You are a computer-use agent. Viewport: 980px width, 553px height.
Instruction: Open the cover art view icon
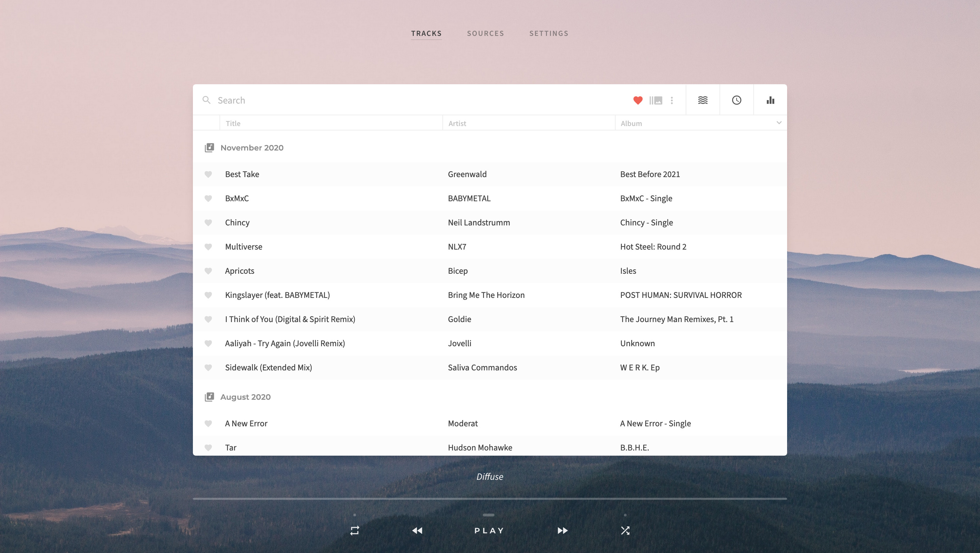pyautogui.click(x=656, y=100)
